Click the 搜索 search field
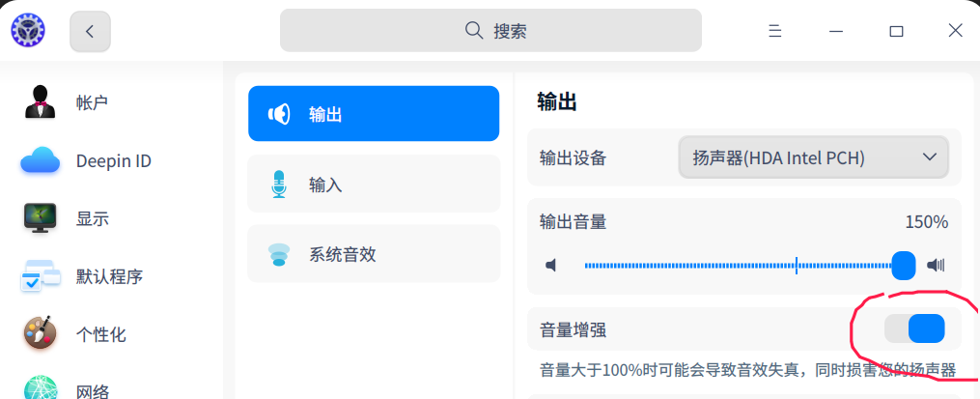Image resolution: width=980 pixels, height=399 pixels. pos(490,31)
